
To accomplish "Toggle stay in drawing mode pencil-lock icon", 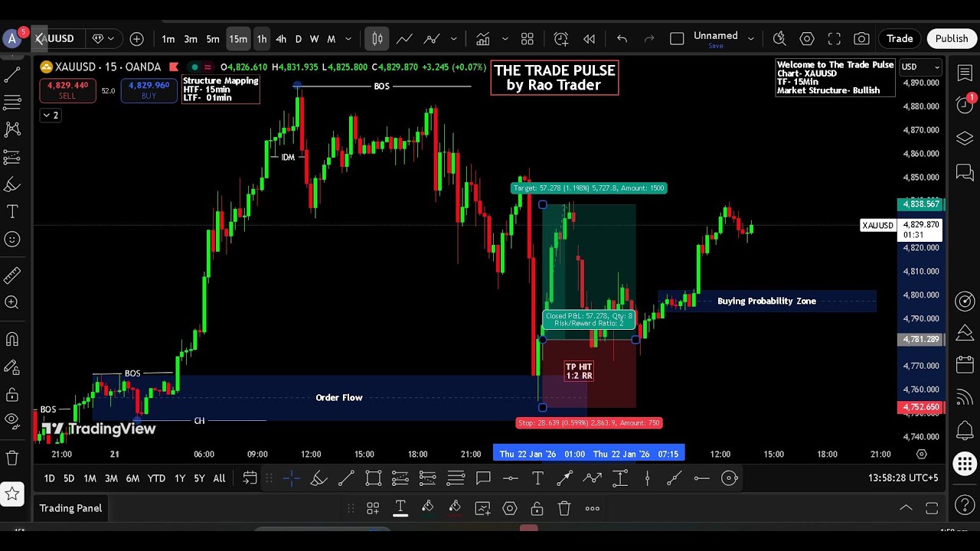I will click(12, 367).
